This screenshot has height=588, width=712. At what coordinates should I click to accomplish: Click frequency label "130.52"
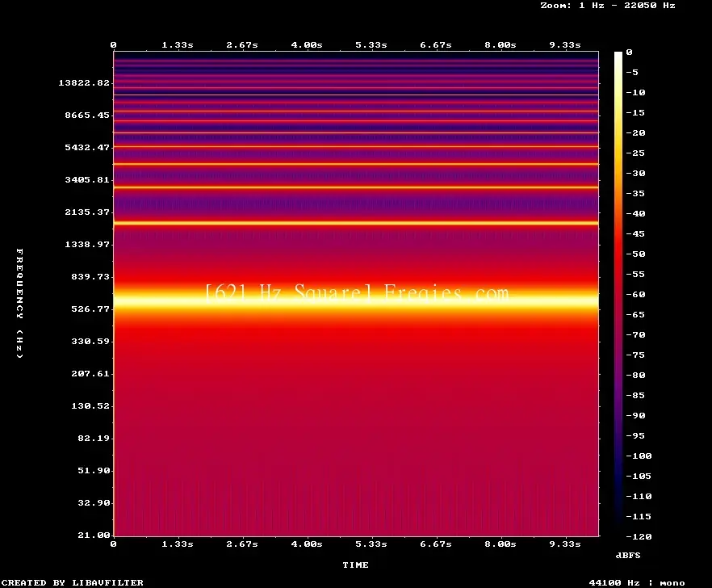pos(90,405)
